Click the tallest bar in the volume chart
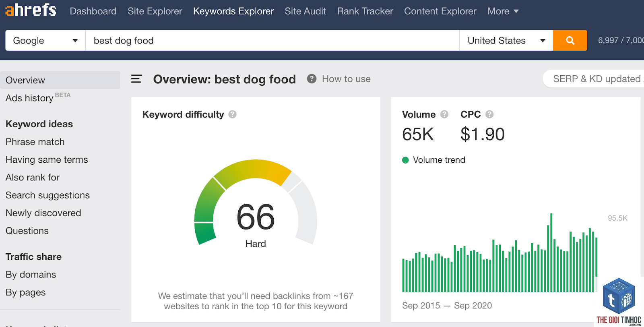Image resolution: width=644 pixels, height=327 pixels. click(x=551, y=252)
